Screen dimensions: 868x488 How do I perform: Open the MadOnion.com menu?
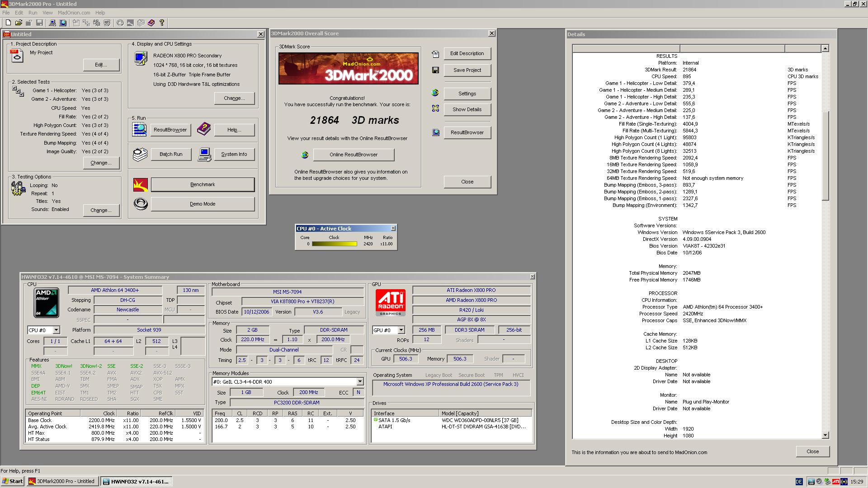pos(74,13)
